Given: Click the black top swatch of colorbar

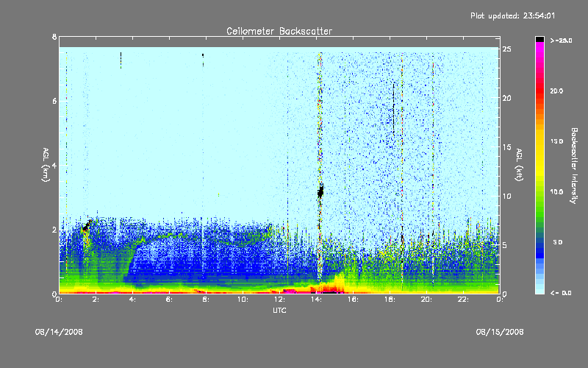Looking at the screenshot, I should [539, 39].
